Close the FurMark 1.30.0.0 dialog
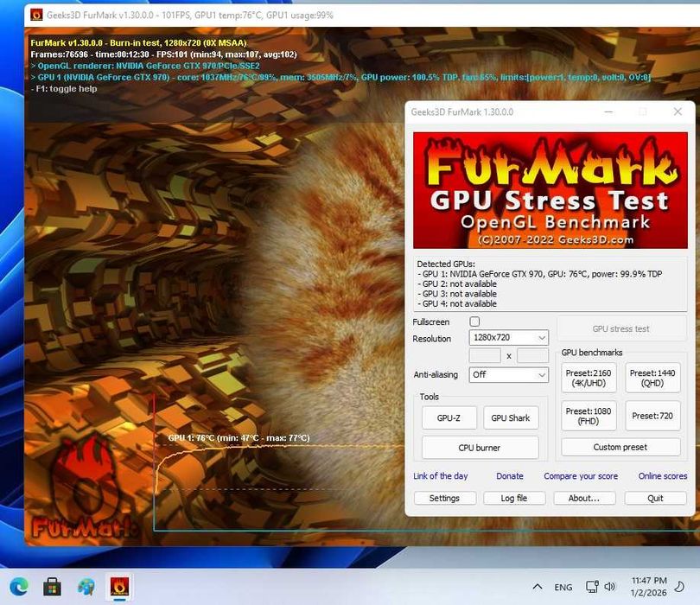This screenshot has height=605, width=700. pyautogui.click(x=678, y=111)
